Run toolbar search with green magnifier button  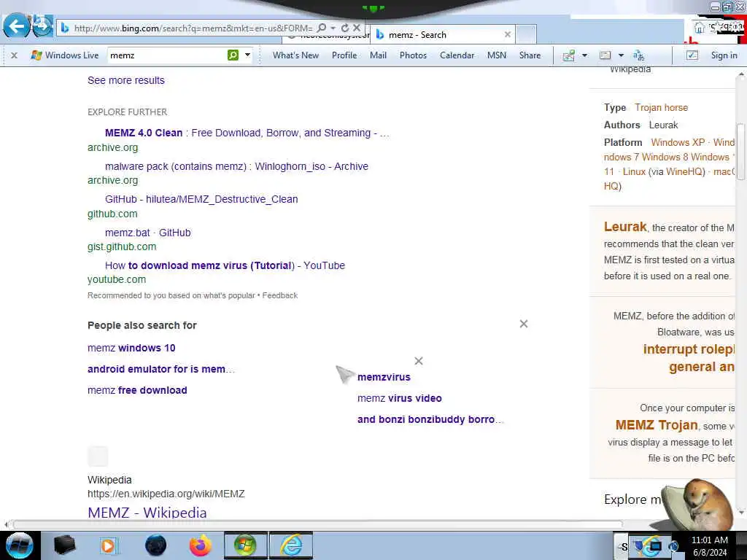pos(233,55)
